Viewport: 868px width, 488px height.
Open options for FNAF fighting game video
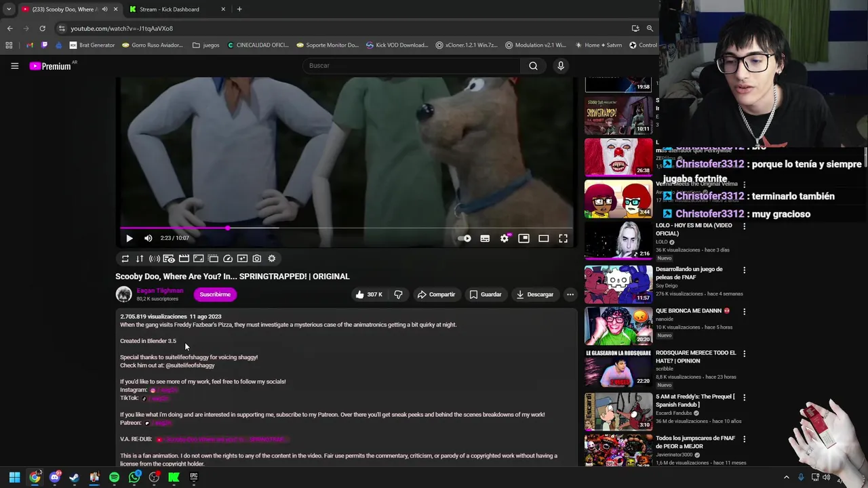[744, 270]
